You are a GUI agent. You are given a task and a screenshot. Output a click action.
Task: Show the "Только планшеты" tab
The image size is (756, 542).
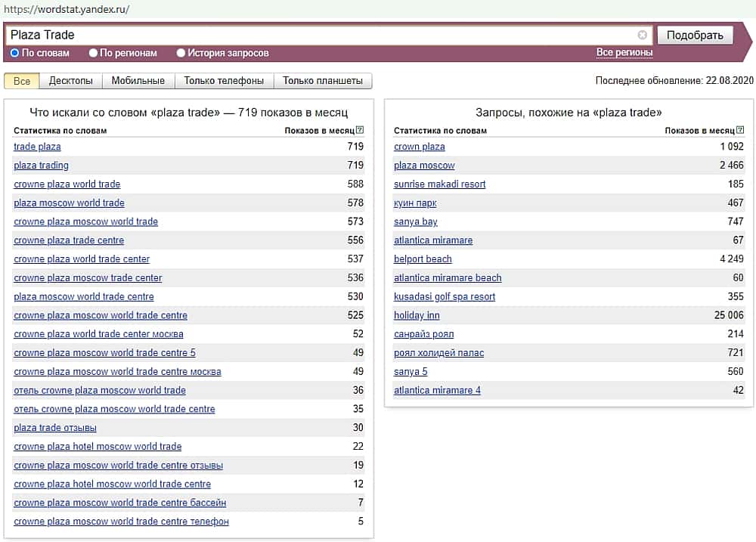tap(323, 81)
